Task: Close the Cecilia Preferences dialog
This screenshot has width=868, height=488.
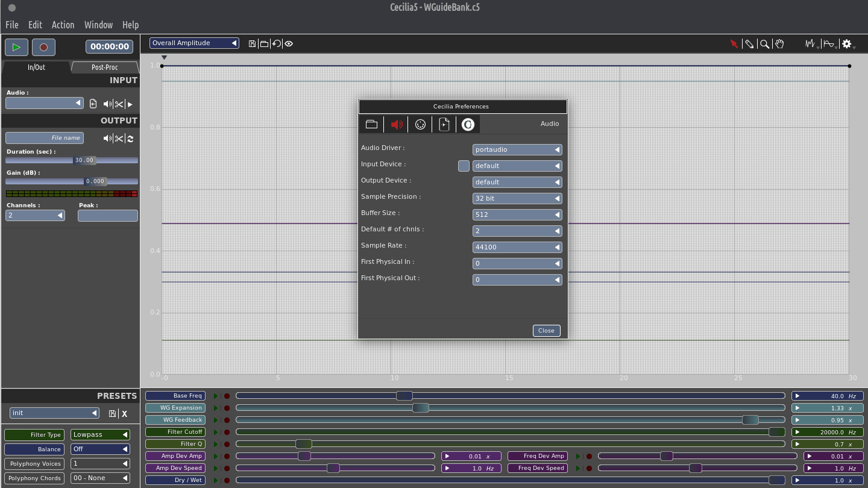Action: pyautogui.click(x=546, y=330)
